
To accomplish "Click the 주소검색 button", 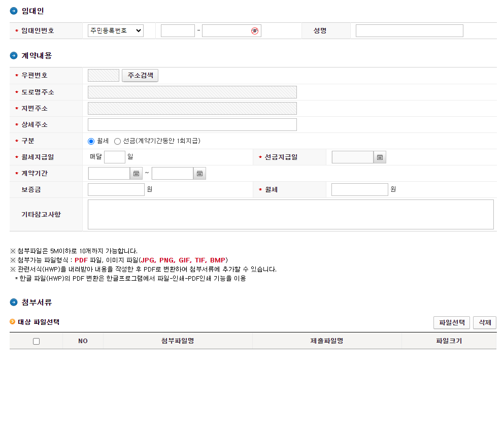I will pyautogui.click(x=140, y=76).
